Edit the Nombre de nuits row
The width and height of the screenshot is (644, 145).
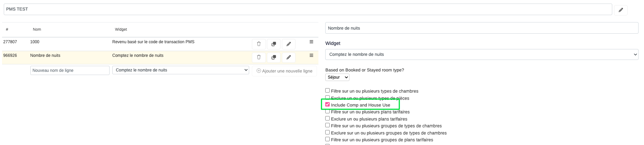pos(289,58)
